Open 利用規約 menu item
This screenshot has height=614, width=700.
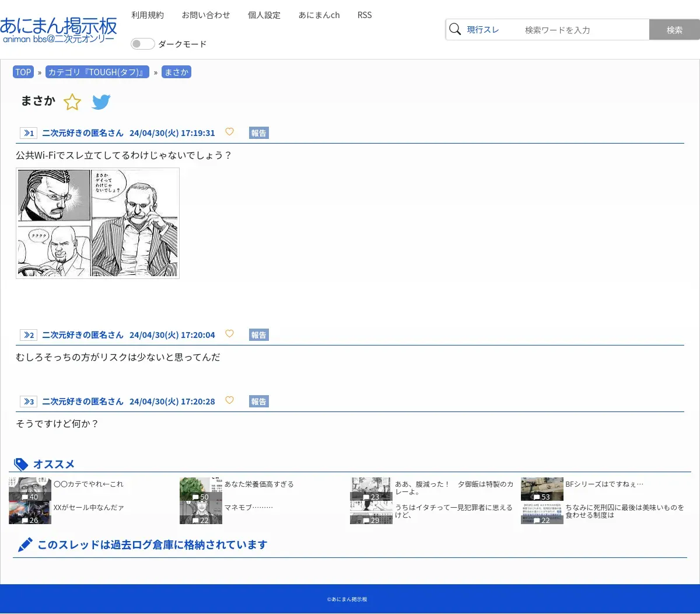(148, 15)
